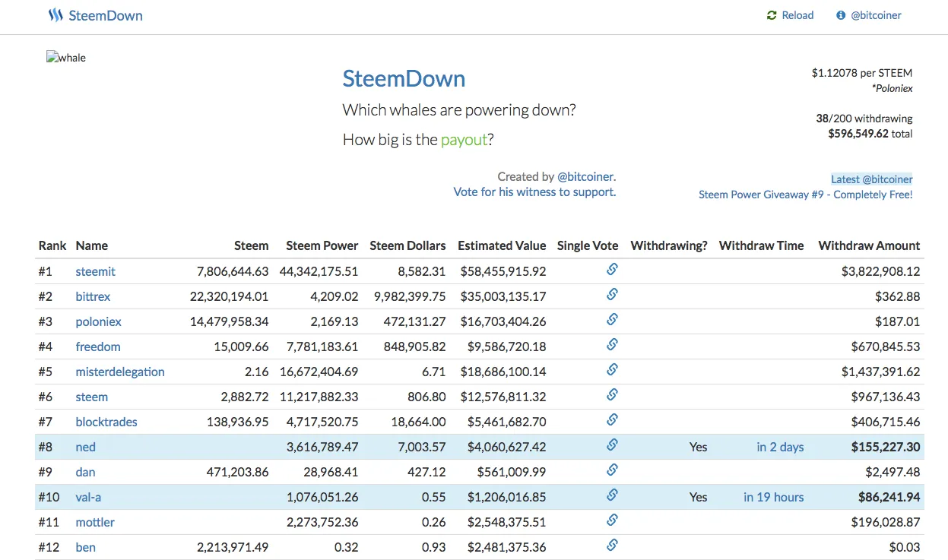Click the Steem Dollars column header
Viewport: 948px width, 560px height.
click(x=407, y=245)
